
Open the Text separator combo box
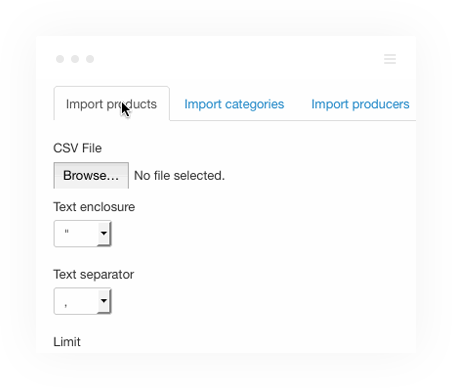[x=82, y=301]
